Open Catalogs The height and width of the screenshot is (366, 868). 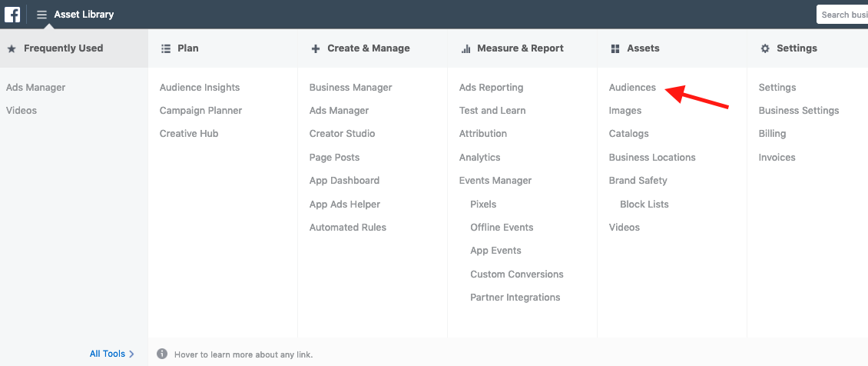click(628, 134)
